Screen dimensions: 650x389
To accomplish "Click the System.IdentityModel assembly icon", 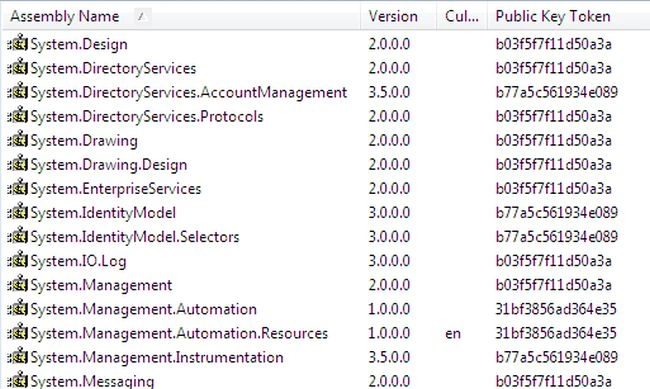I will click(18, 212).
